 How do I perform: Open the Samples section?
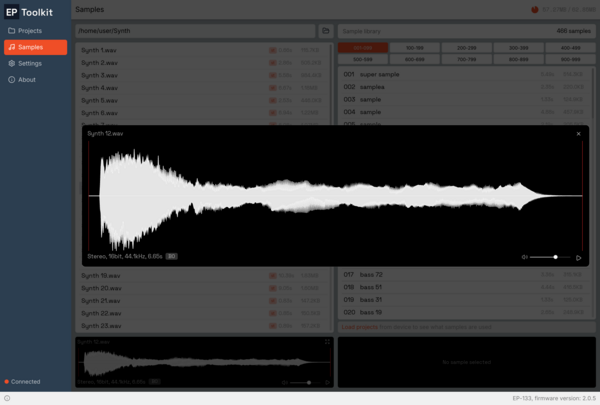tap(36, 47)
